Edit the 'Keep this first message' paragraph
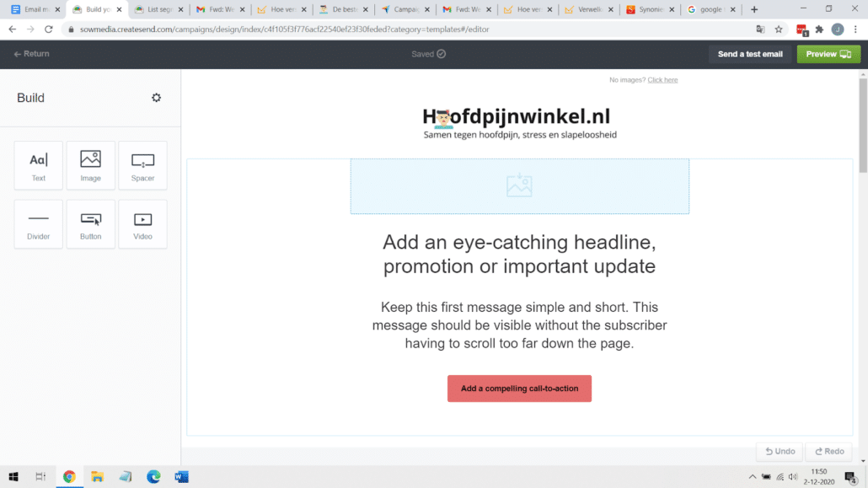Viewport: 868px width, 488px height. (519, 325)
